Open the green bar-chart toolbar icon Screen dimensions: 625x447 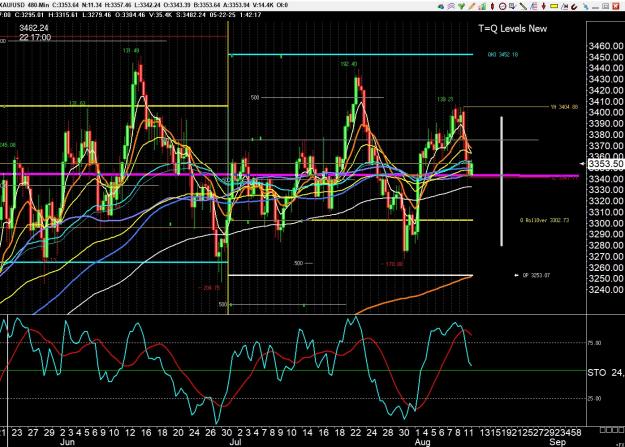click(x=482, y=6)
